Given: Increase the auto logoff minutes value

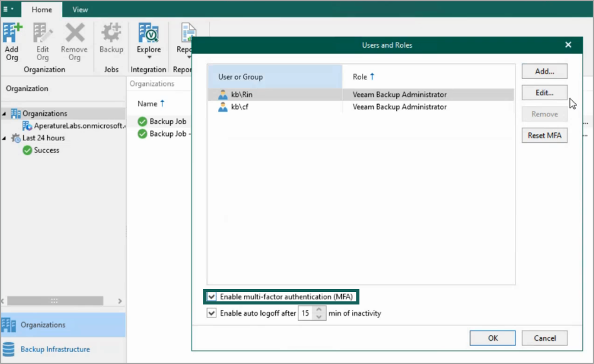Looking at the screenshot, I should pyautogui.click(x=319, y=310).
